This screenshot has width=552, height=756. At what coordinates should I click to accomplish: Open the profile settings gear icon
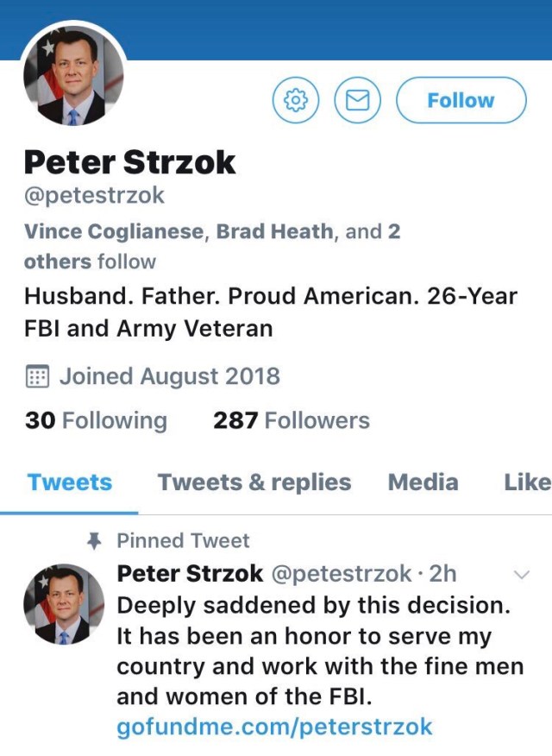[x=296, y=101]
